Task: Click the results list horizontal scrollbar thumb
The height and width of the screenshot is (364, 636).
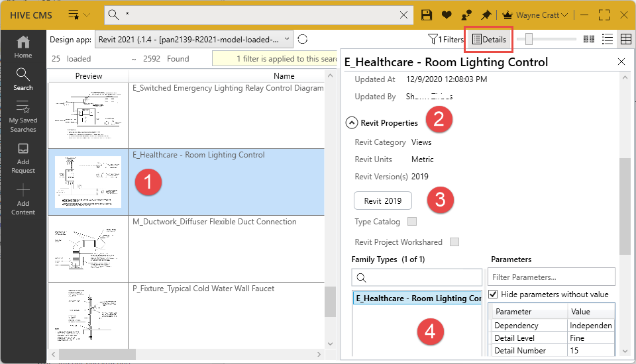Action: click(x=97, y=354)
